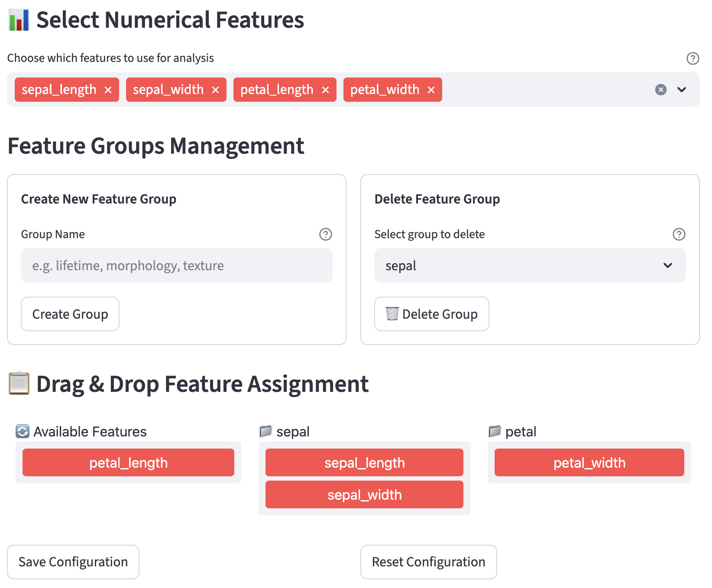Click the petal group folder icon
This screenshot has width=712, height=588.
tap(495, 431)
